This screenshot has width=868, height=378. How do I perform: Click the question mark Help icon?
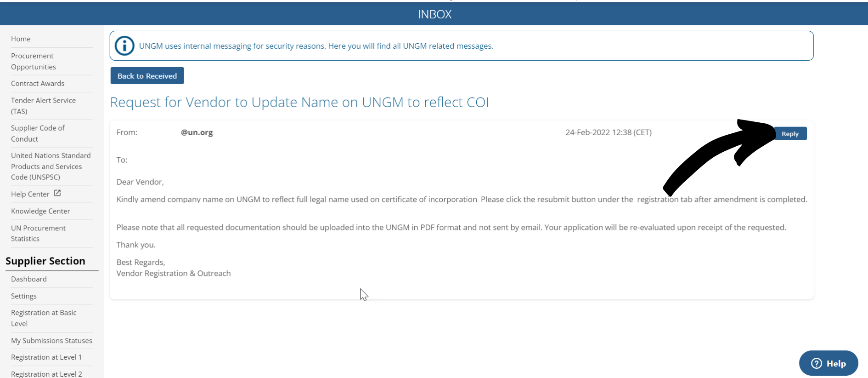click(x=817, y=363)
